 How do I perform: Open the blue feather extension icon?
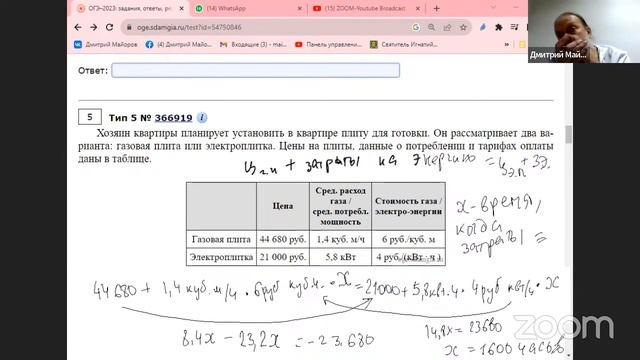483,27
